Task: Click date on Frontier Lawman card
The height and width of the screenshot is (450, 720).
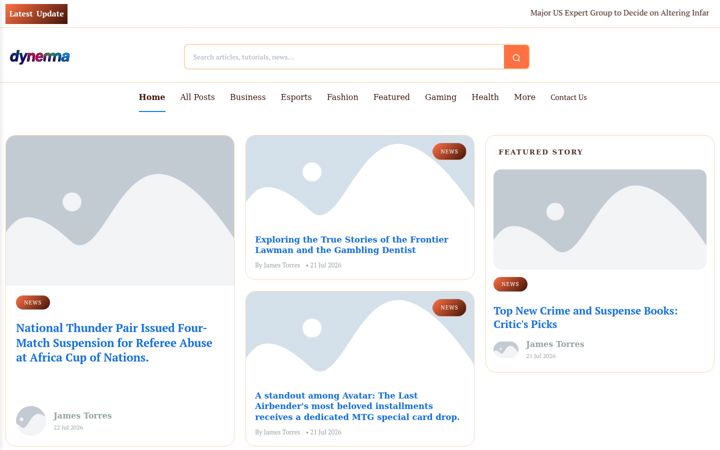Action: pos(326,265)
